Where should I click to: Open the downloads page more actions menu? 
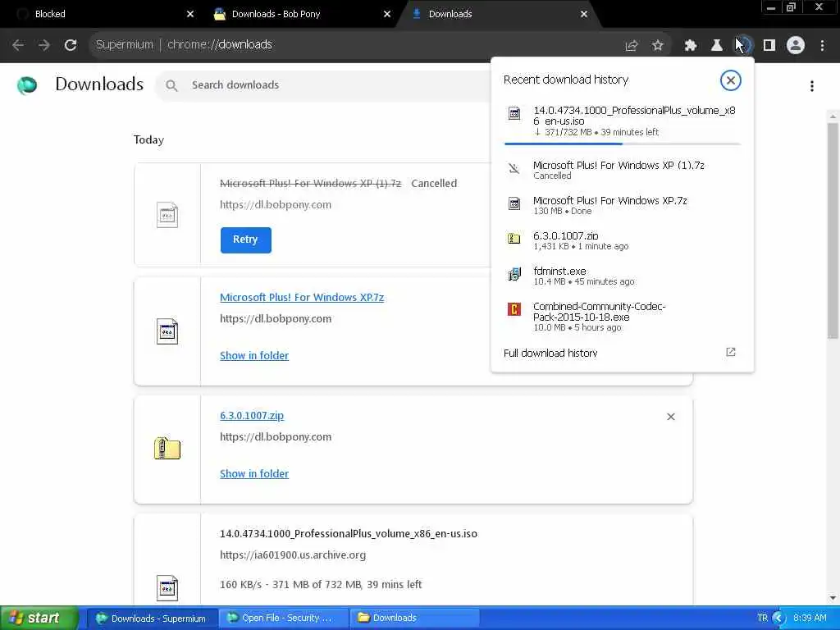812,85
